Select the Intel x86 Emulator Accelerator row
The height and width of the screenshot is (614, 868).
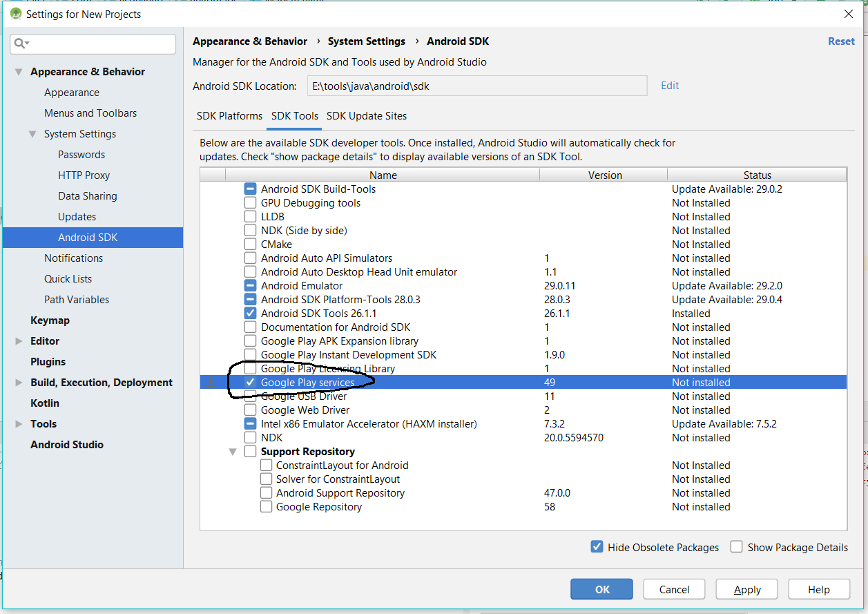click(523, 423)
